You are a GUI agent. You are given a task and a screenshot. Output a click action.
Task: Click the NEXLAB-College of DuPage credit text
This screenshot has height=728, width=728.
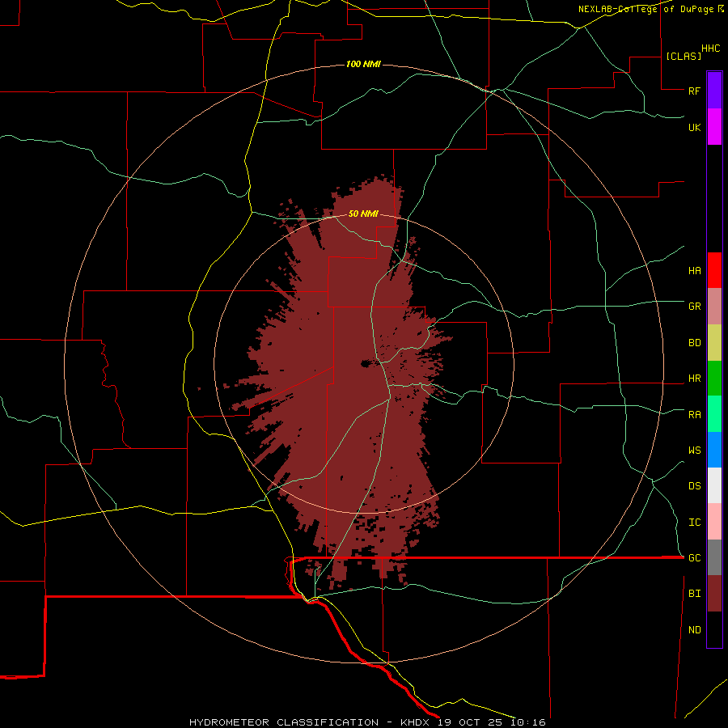(645, 9)
